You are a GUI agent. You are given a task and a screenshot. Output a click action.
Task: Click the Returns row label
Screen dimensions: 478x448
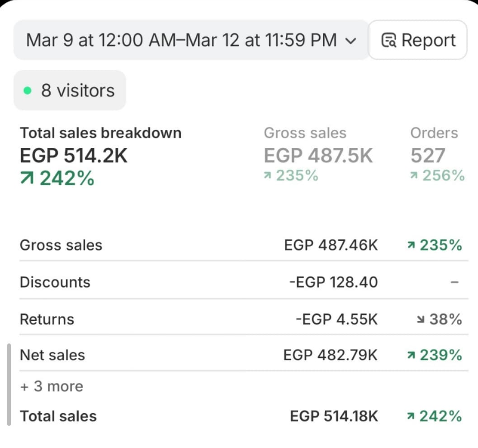pyautogui.click(x=47, y=319)
